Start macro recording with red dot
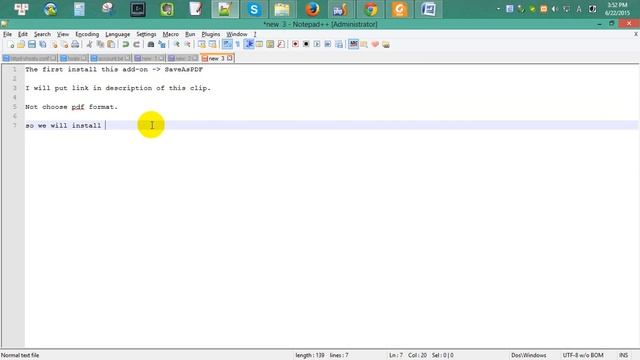Image resolution: width=640 pixels, height=360 pixels. coord(295,44)
